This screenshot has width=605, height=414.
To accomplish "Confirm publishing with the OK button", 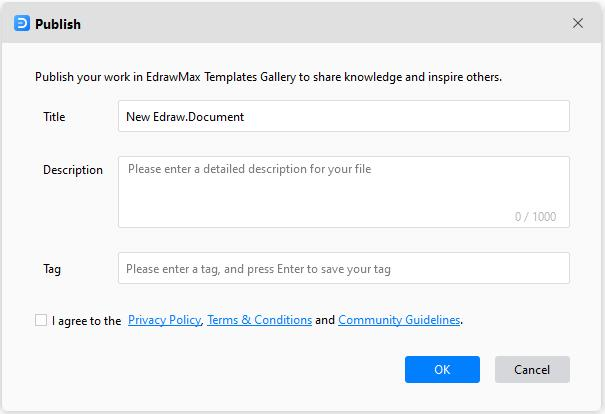I will click(x=442, y=369).
